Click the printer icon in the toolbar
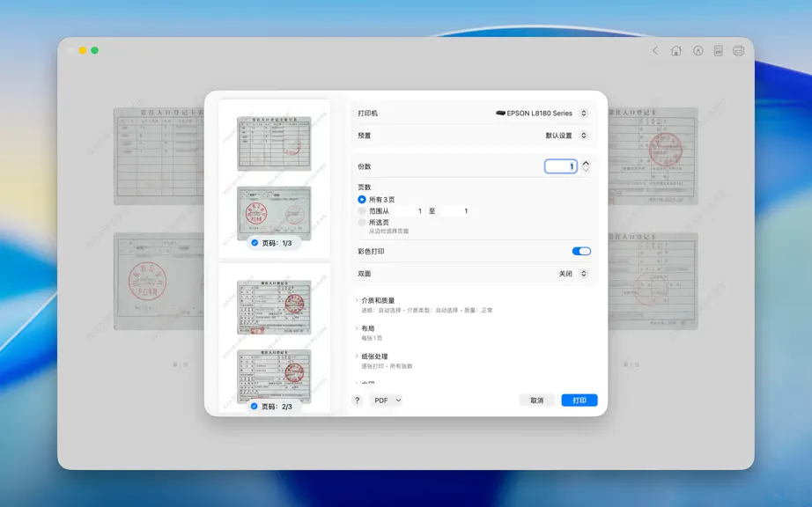This screenshot has height=507, width=812. point(739,51)
